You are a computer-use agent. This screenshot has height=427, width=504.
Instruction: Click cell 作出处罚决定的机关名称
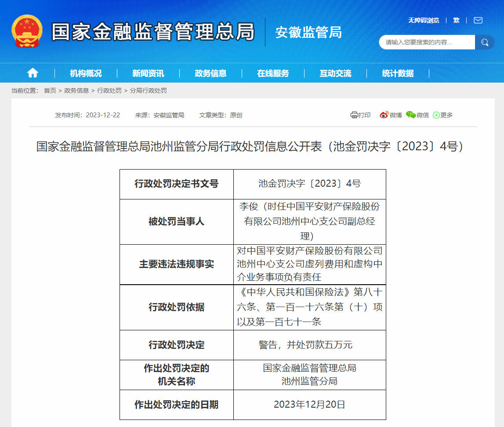(177, 375)
